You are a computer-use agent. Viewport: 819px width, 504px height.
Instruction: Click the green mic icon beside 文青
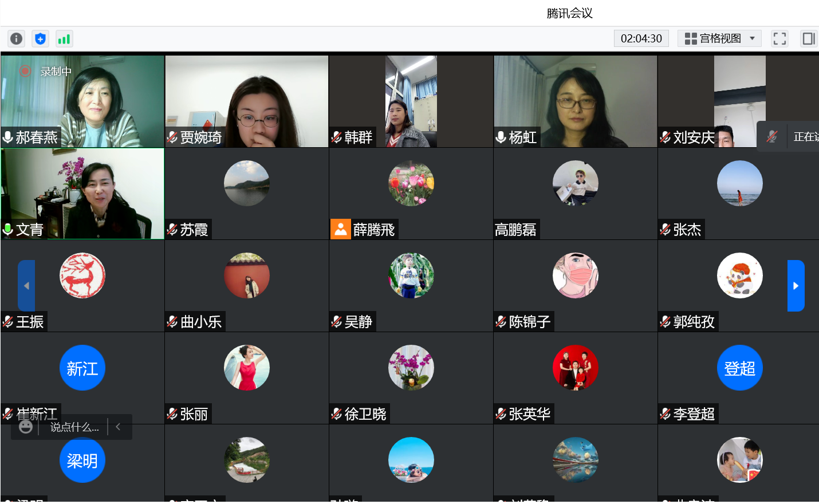pos(8,230)
